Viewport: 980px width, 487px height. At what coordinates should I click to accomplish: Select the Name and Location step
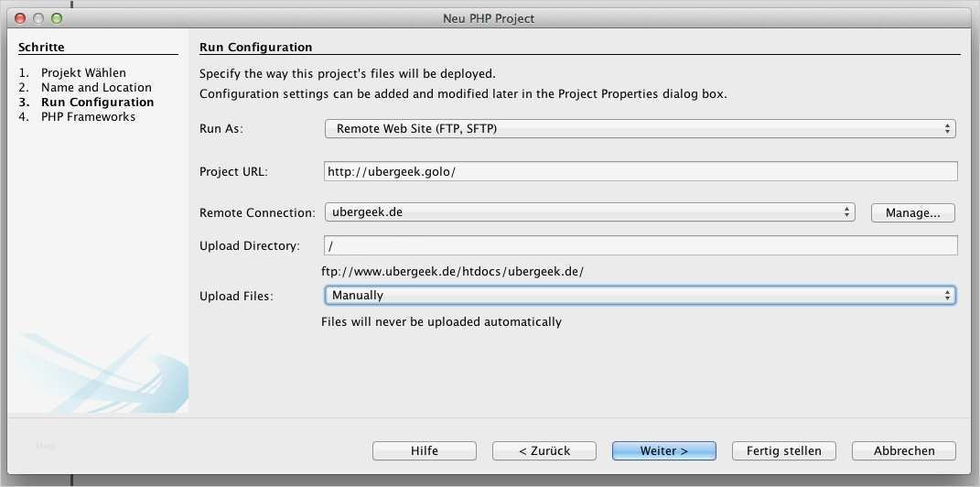click(96, 87)
